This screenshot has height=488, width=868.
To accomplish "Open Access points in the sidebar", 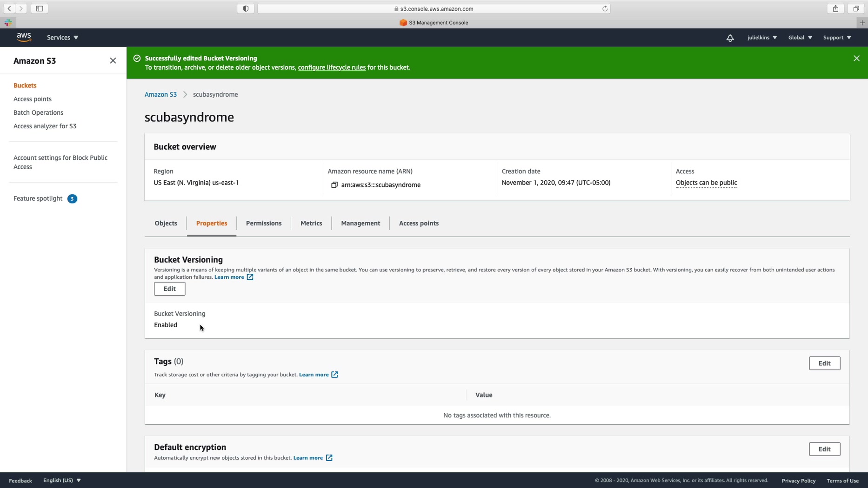I will pos(33,99).
